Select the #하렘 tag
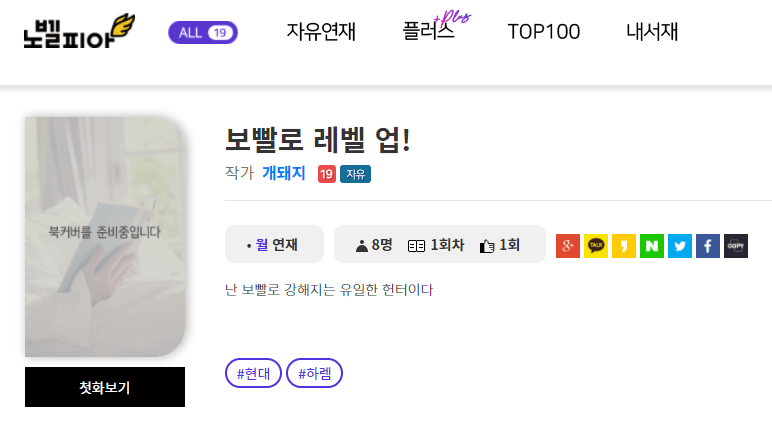Image resolution: width=772 pixels, height=422 pixels. (314, 373)
